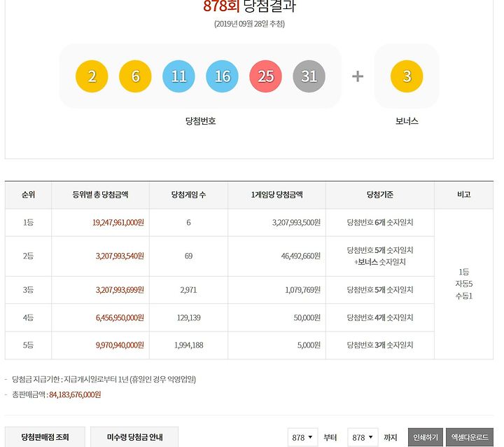504x447 pixels.
Task: Click the yellow ball numbered 6
Action: coord(135,76)
